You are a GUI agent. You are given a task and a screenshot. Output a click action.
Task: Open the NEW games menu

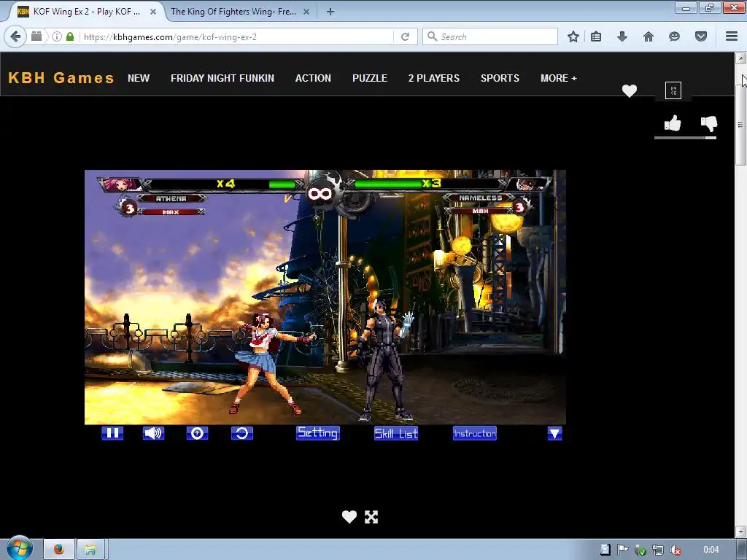139,78
